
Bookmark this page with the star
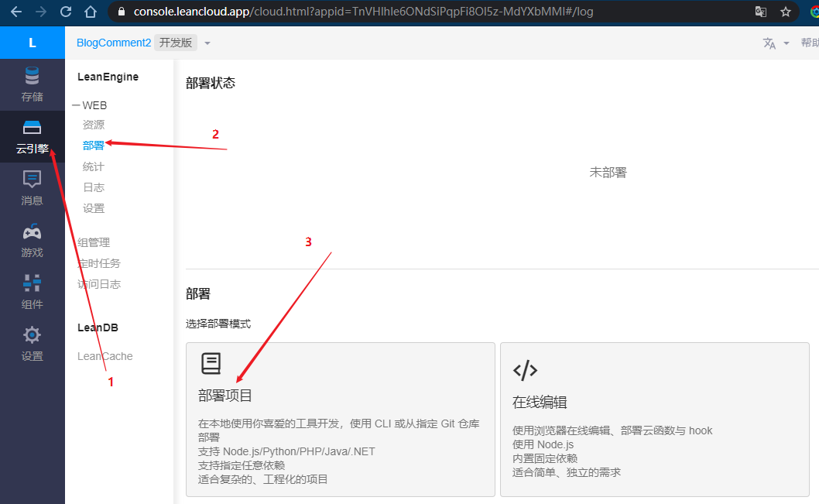pyautogui.click(x=786, y=12)
